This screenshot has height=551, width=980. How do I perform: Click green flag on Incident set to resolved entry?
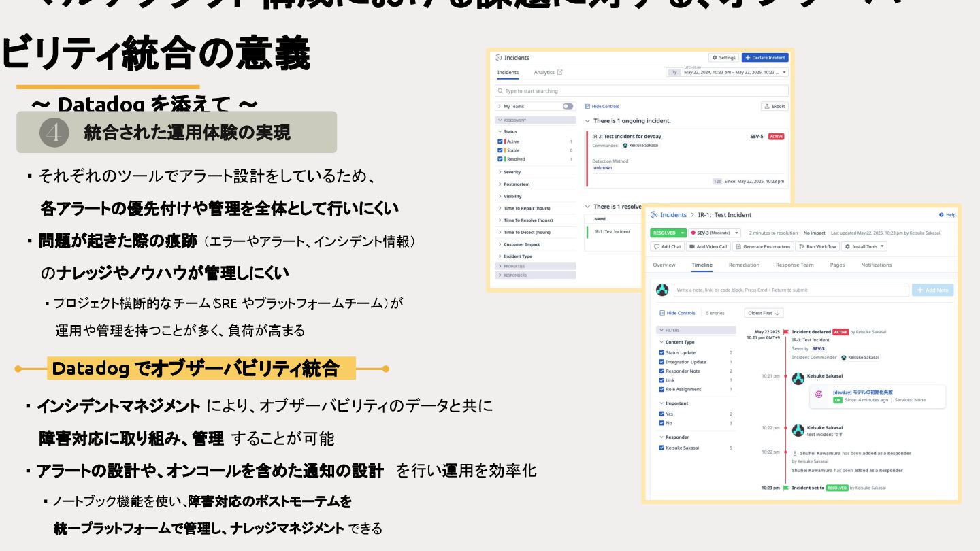(785, 488)
